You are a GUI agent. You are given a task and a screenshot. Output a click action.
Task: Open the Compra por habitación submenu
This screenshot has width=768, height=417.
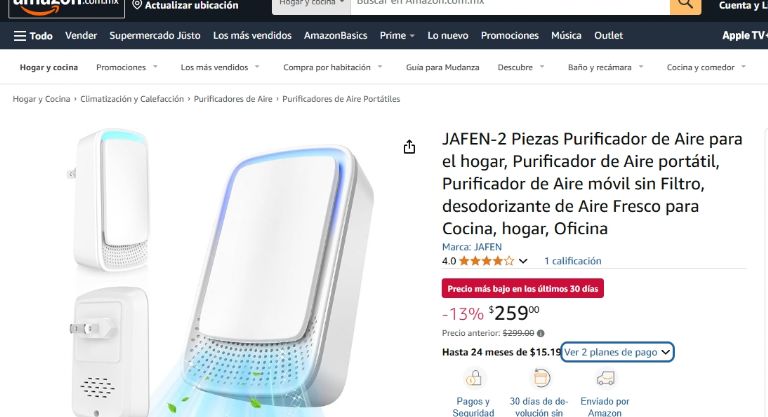pyautogui.click(x=333, y=67)
